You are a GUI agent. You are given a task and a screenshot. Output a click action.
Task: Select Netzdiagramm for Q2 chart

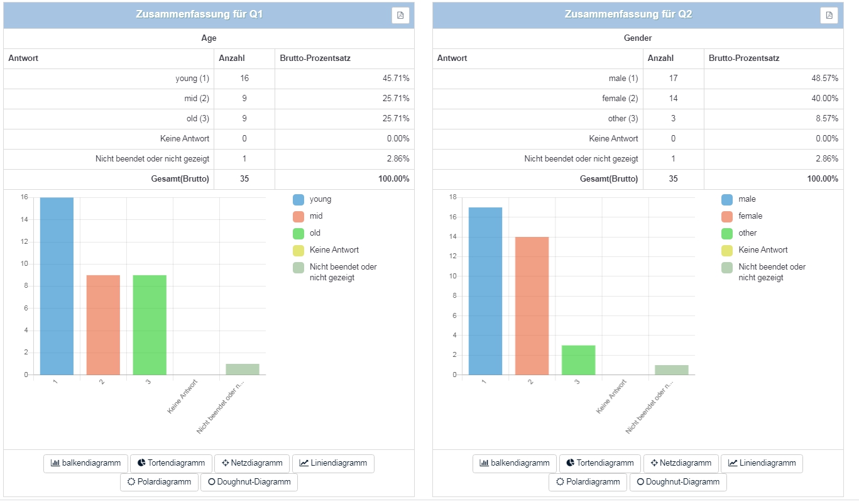tap(681, 463)
